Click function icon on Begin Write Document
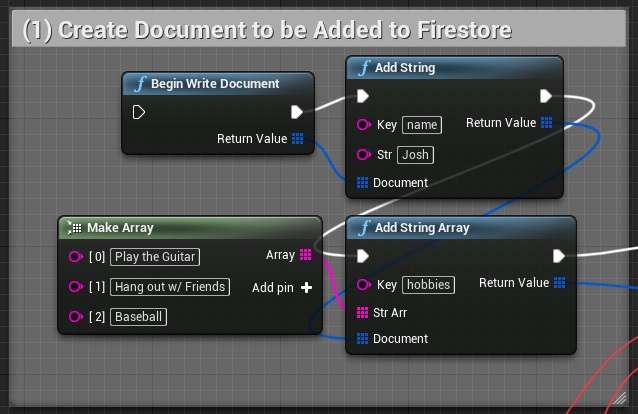The image size is (638, 414). click(140, 84)
